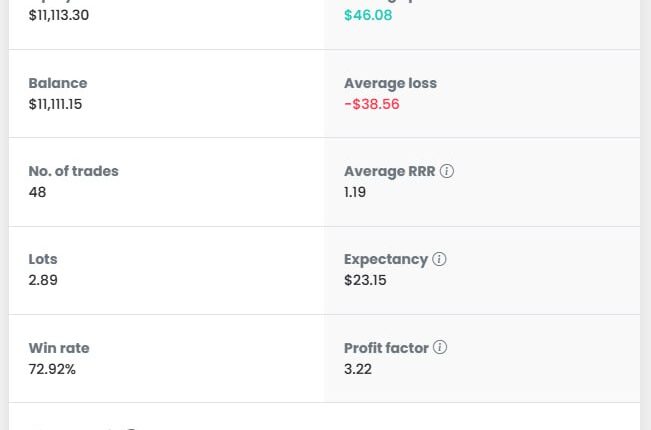651x430 pixels.
Task: Select the $11,111.15 balance value
Action: pyautogui.click(x=56, y=104)
